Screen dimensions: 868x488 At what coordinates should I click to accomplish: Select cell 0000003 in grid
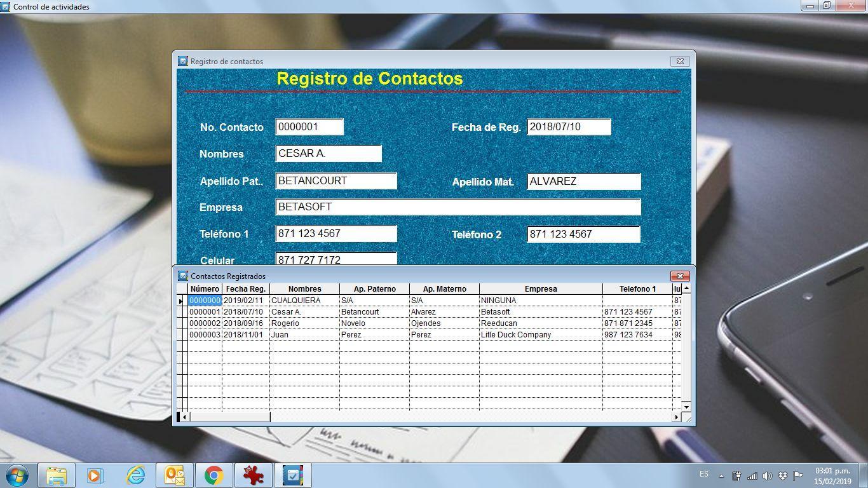coord(205,335)
